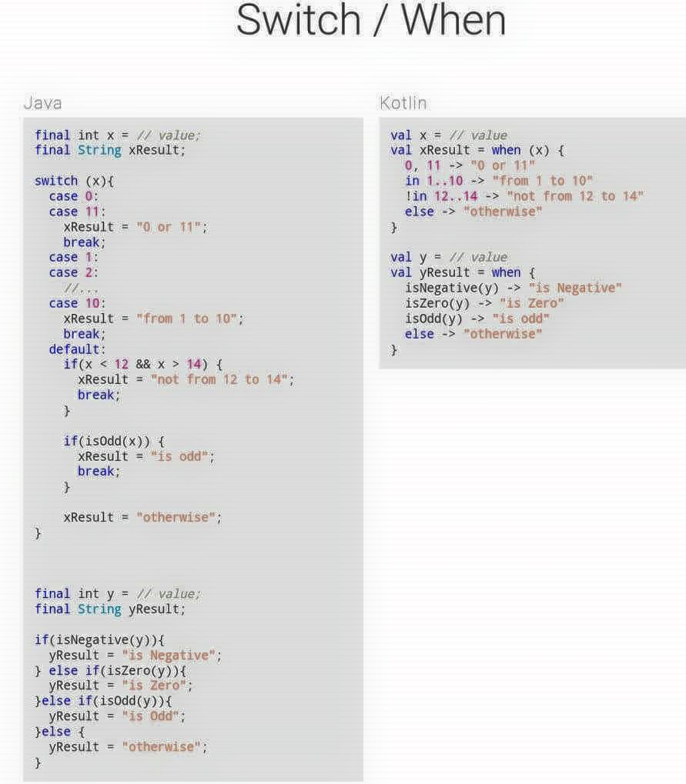Click the "case 1:" line

74,257
